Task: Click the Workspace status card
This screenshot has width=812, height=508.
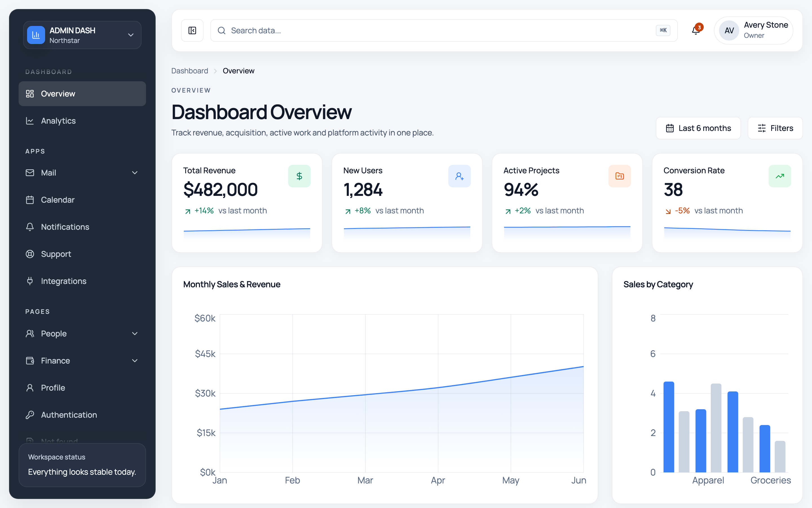Action: pyautogui.click(x=82, y=465)
